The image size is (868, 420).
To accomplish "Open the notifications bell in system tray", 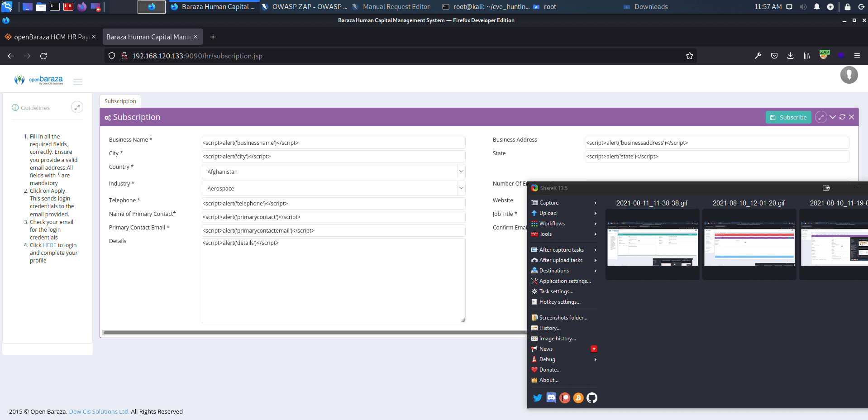I will point(817,6).
